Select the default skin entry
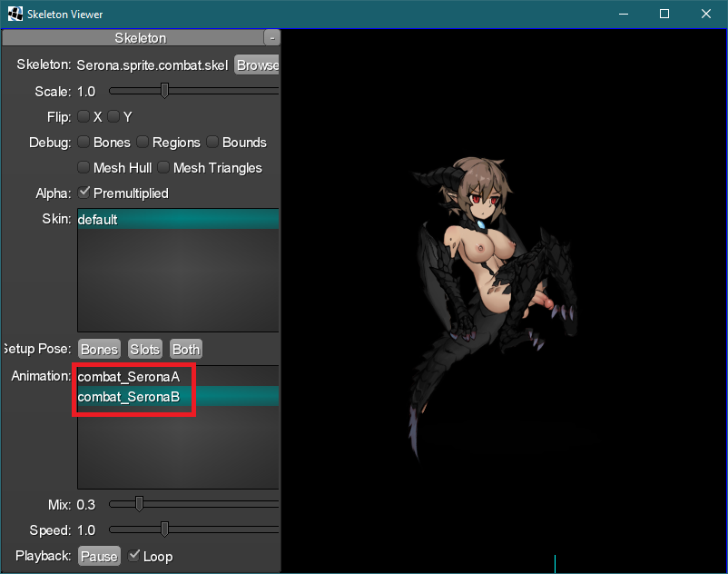Viewport: 728px width, 574px height. click(178, 219)
